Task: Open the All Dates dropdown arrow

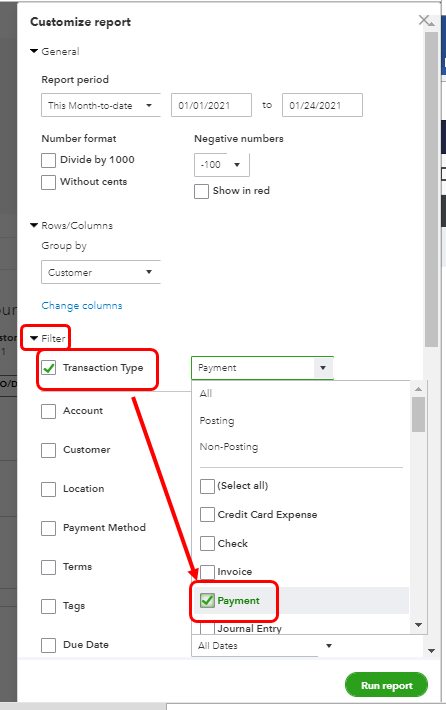Action: (329, 646)
